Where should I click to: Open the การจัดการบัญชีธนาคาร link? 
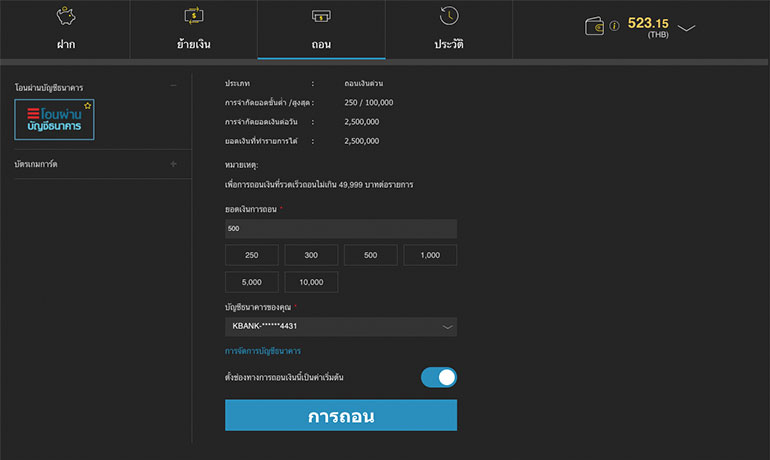point(263,351)
